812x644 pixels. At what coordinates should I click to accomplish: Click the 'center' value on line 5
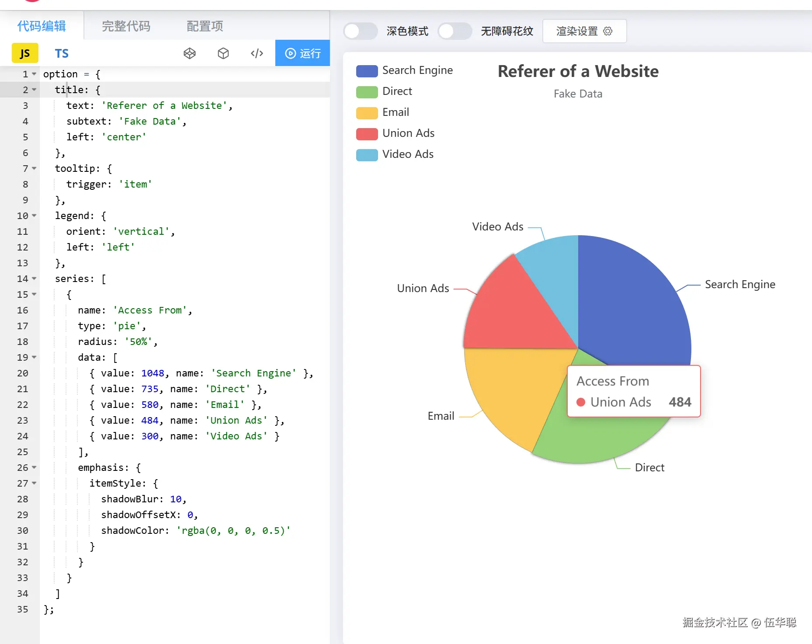tap(124, 137)
